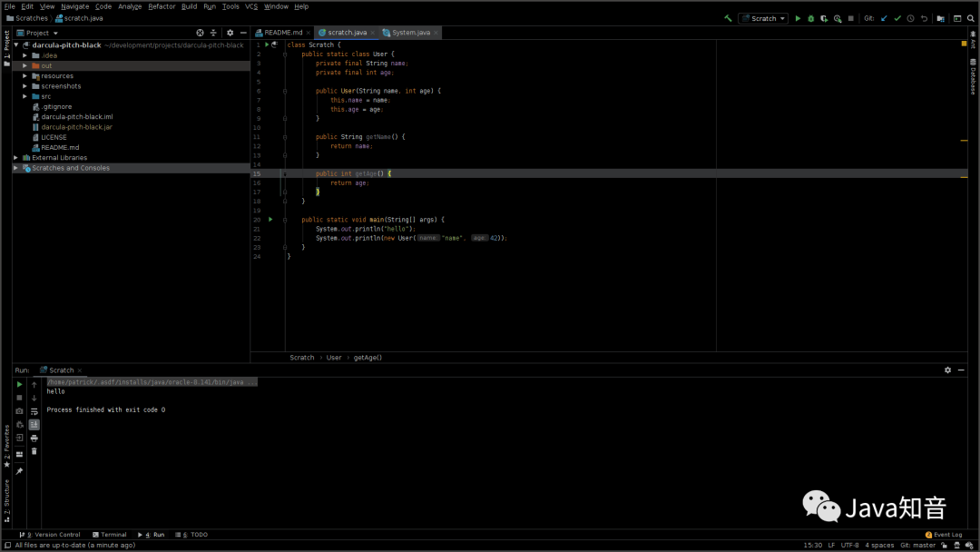
Task: Click the getAge() breadcrumb
Action: click(x=367, y=358)
